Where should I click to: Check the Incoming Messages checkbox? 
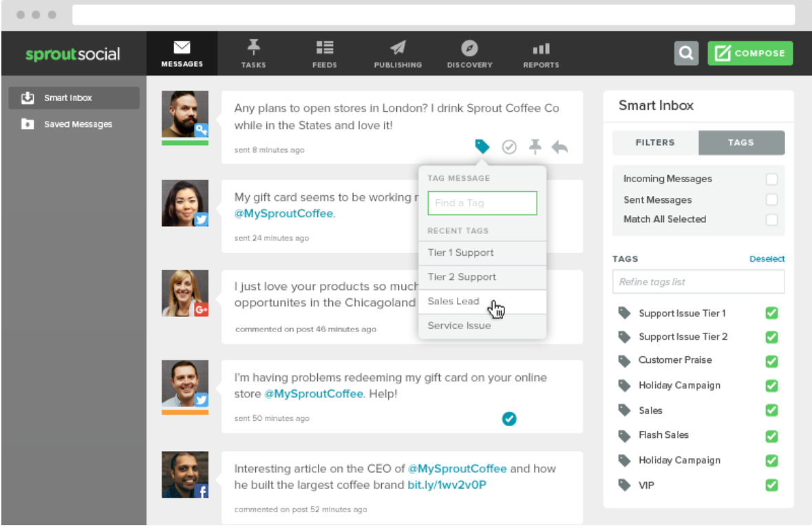coord(771,179)
